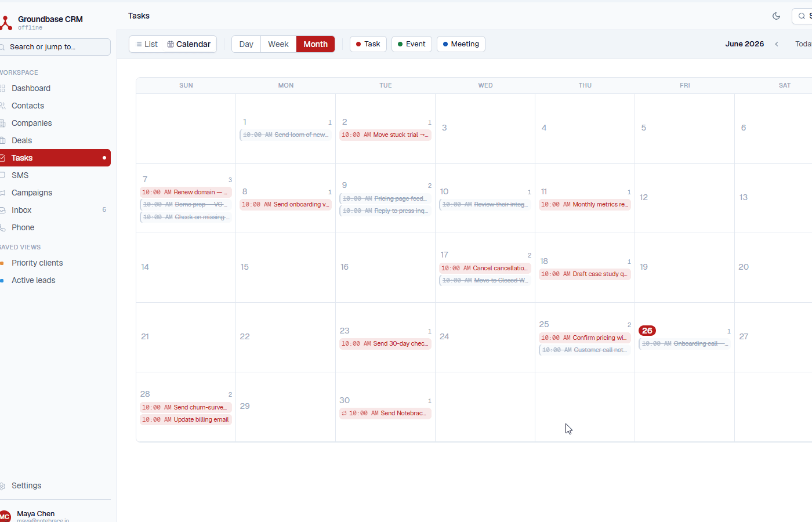Open Customer call notes task June 25
Viewport: 812px width, 522px height.
[x=585, y=350]
